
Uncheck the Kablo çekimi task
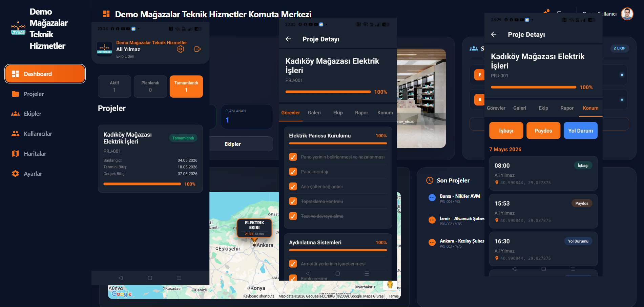pyautogui.click(x=293, y=278)
